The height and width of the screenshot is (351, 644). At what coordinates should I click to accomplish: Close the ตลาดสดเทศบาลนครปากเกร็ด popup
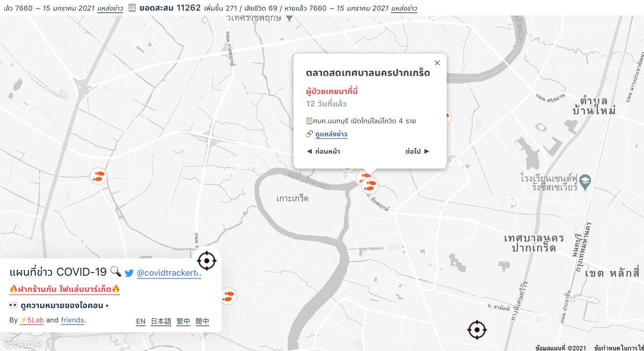coord(437,63)
